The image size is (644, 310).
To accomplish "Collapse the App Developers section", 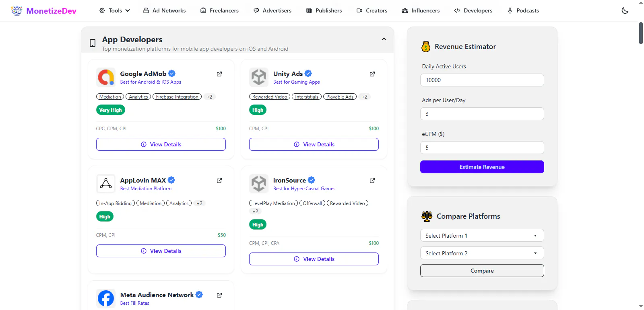I will [384, 39].
